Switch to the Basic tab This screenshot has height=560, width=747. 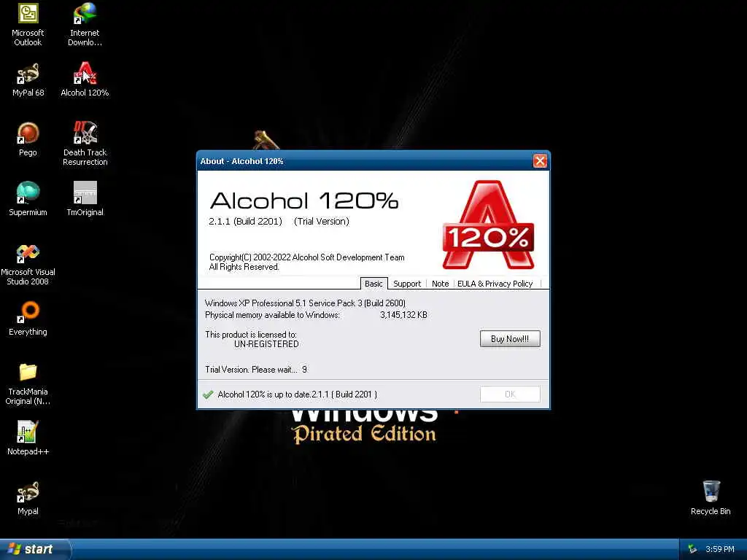coord(373,284)
